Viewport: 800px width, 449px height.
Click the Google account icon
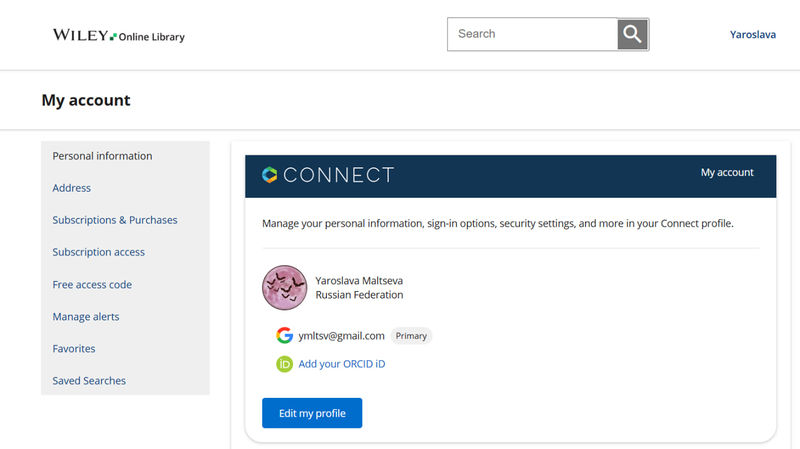[x=284, y=336]
